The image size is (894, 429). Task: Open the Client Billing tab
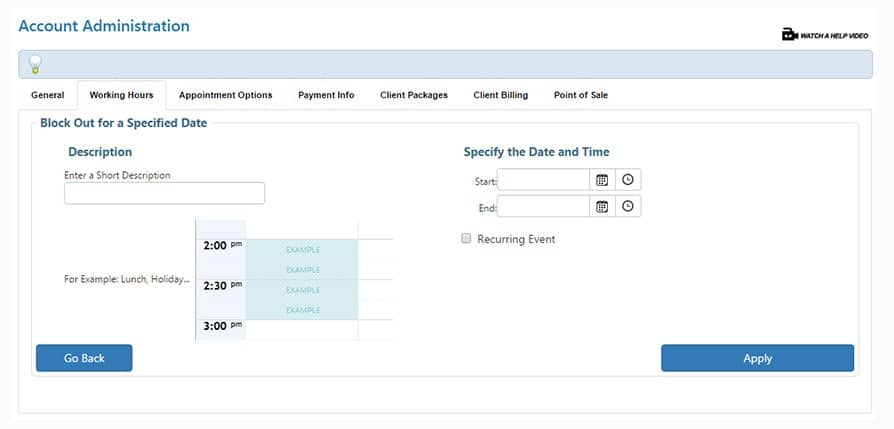pos(500,95)
